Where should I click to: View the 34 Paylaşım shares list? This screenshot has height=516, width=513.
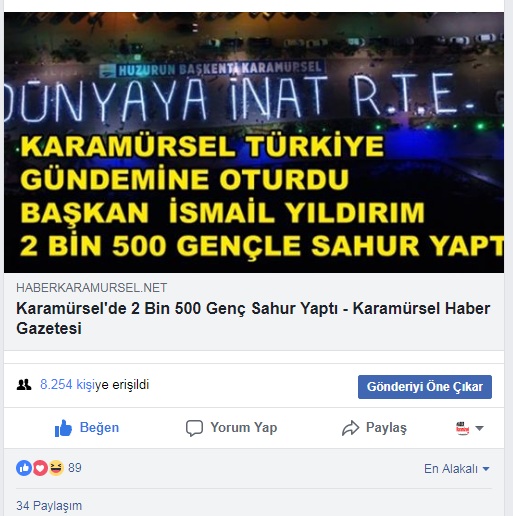coord(49,506)
